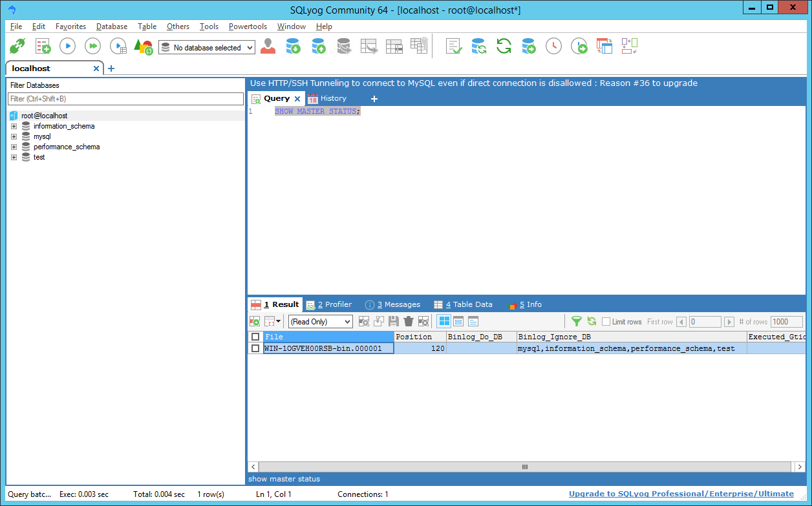The width and height of the screenshot is (812, 506).
Task: Click the First row number field
Action: [x=705, y=322]
